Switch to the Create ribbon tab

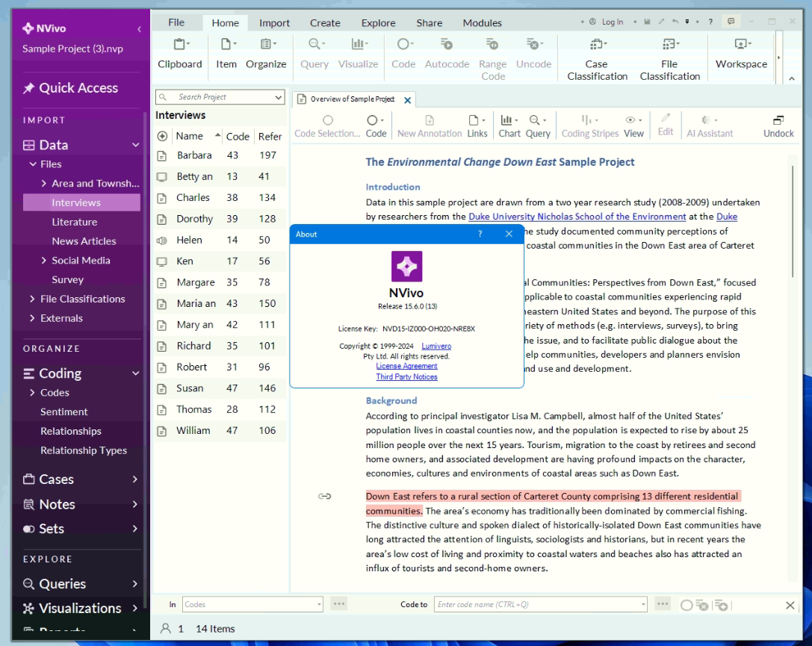(325, 22)
